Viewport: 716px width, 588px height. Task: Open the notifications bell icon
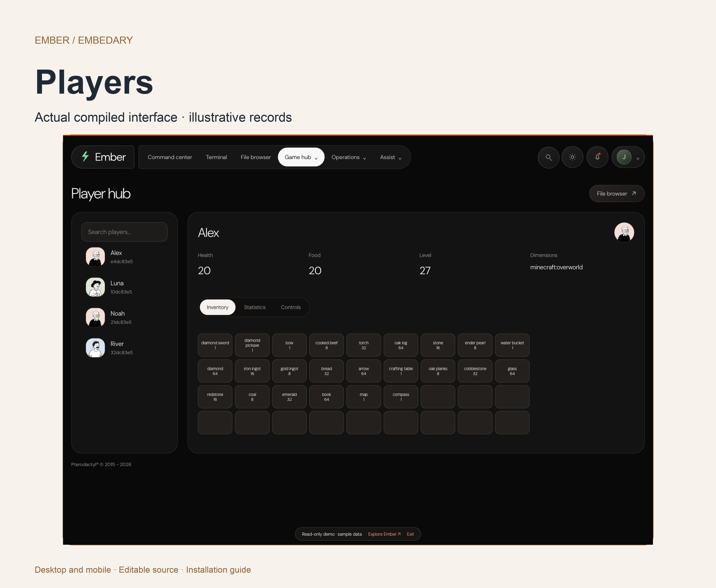pos(598,157)
